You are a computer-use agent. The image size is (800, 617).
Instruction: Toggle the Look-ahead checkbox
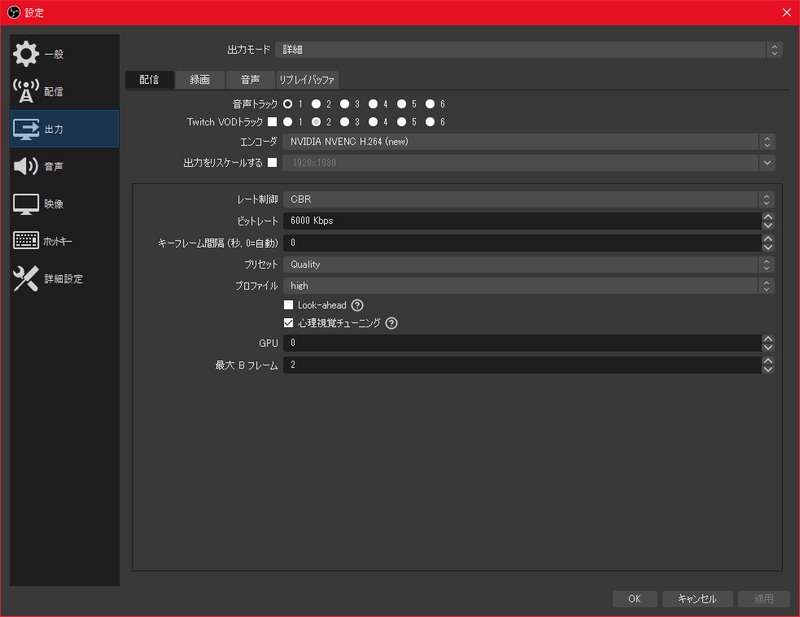(288, 305)
